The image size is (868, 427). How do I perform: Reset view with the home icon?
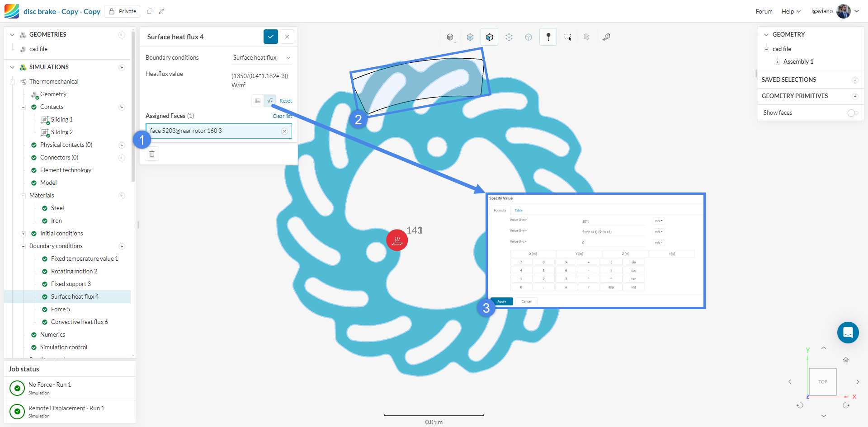846,360
